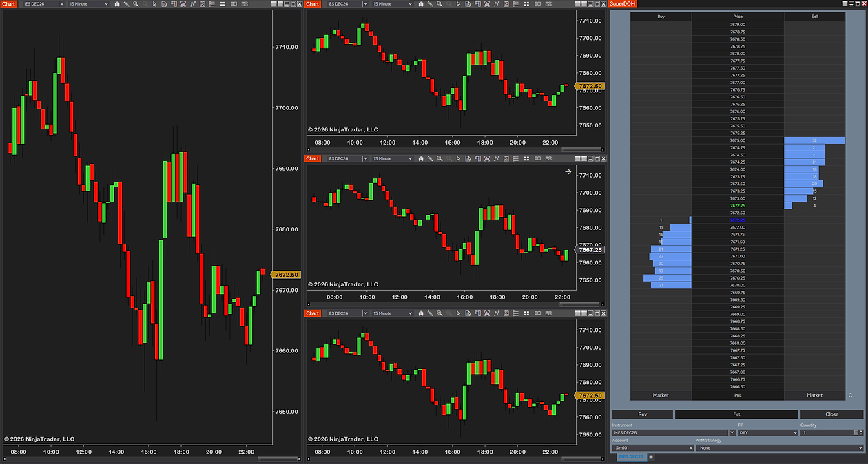Click the Rev button in SuperDOM

click(642, 414)
